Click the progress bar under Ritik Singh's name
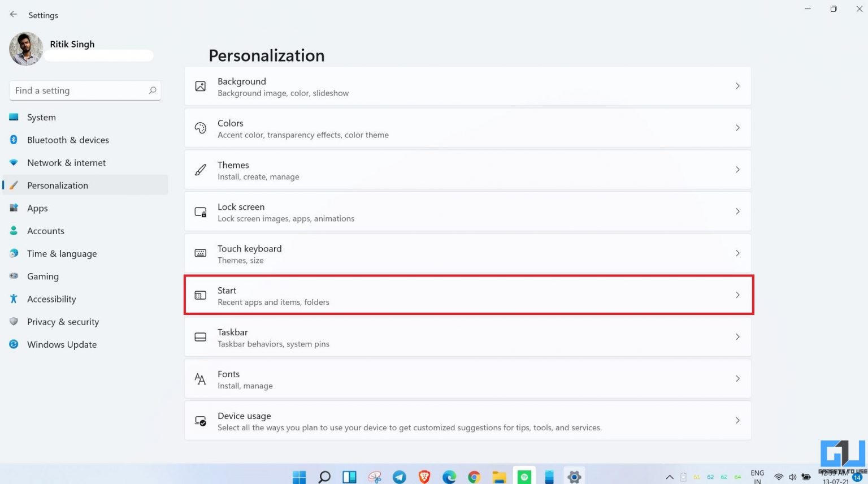The image size is (868, 484). click(x=99, y=55)
